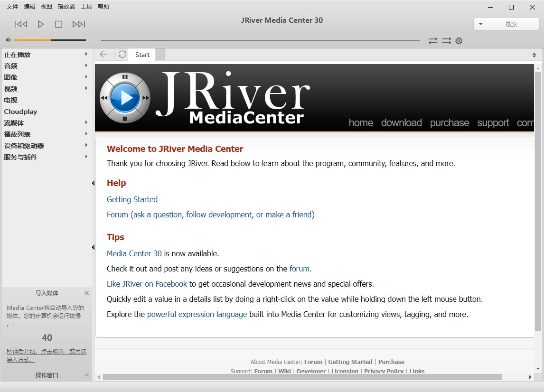Collapse the 操作窗口 panel chevron
This screenshot has width=544, height=392.
click(86, 375)
